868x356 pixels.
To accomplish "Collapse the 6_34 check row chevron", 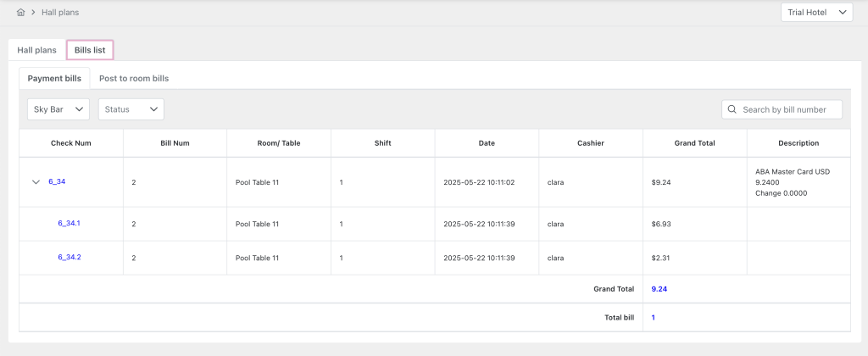I will click(36, 181).
